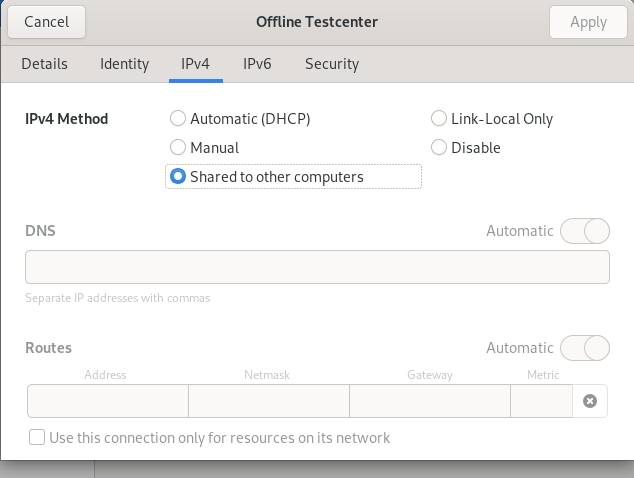
Task: Toggle the DNS Automatic switch
Action: click(584, 231)
